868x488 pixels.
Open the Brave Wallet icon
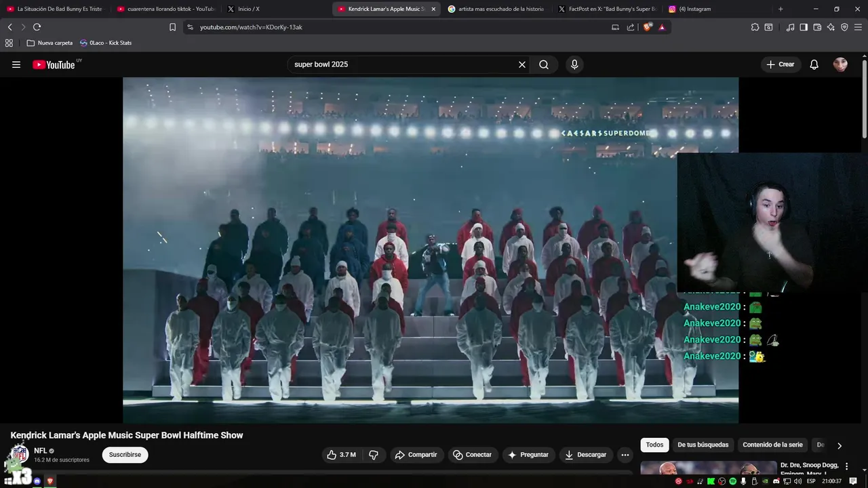(817, 27)
